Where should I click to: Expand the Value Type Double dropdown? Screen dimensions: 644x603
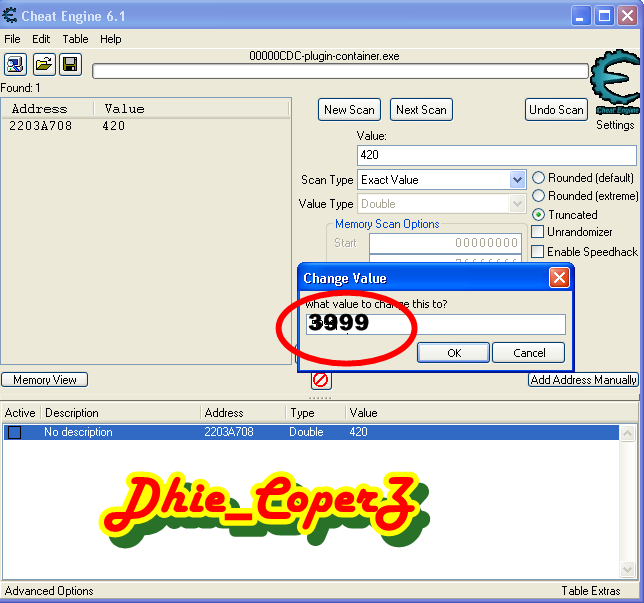(517, 204)
